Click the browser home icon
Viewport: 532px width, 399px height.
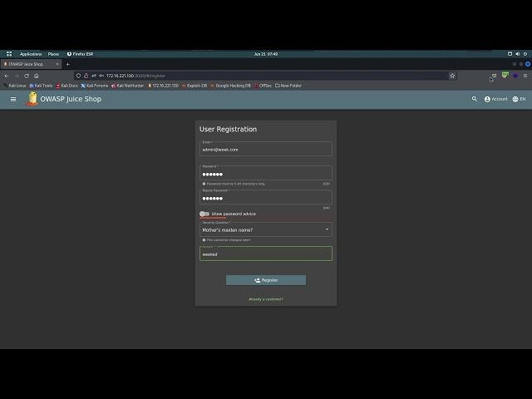[x=37, y=76]
